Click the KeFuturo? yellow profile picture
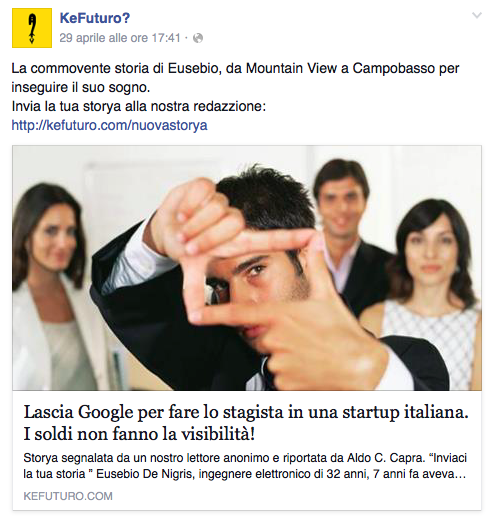Image resolution: width=489 pixels, height=520 pixels. [x=32, y=28]
